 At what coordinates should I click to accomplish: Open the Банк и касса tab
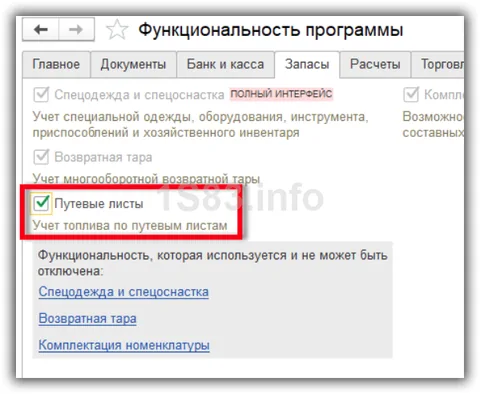coord(225,64)
